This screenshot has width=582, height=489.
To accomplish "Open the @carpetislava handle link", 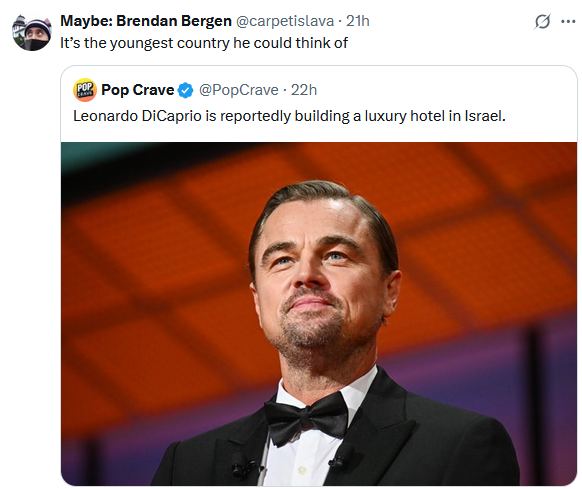I will pyautogui.click(x=285, y=21).
